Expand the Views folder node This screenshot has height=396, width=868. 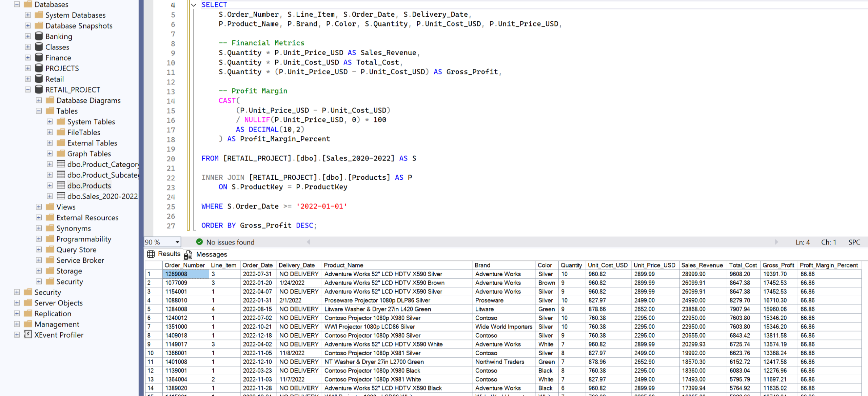[39, 207]
